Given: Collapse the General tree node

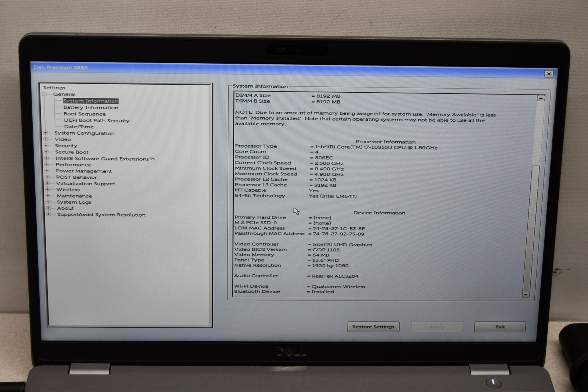Looking at the screenshot, I should pyautogui.click(x=44, y=94).
